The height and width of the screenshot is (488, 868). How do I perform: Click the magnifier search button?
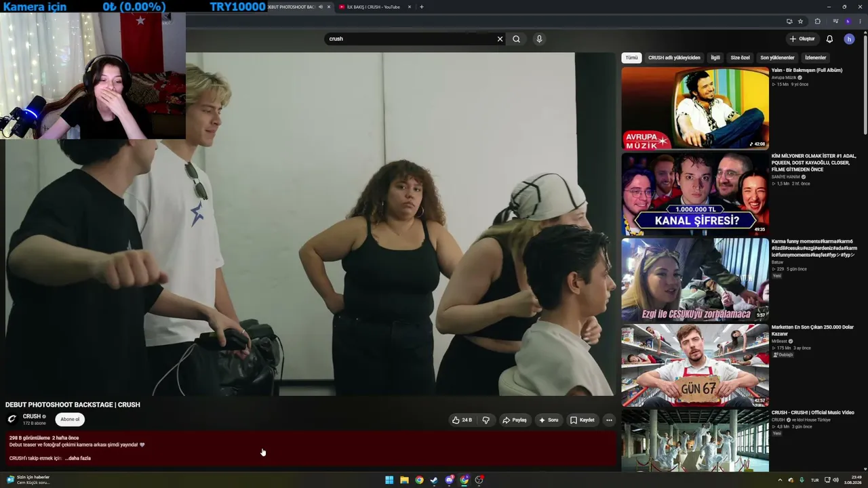click(516, 39)
